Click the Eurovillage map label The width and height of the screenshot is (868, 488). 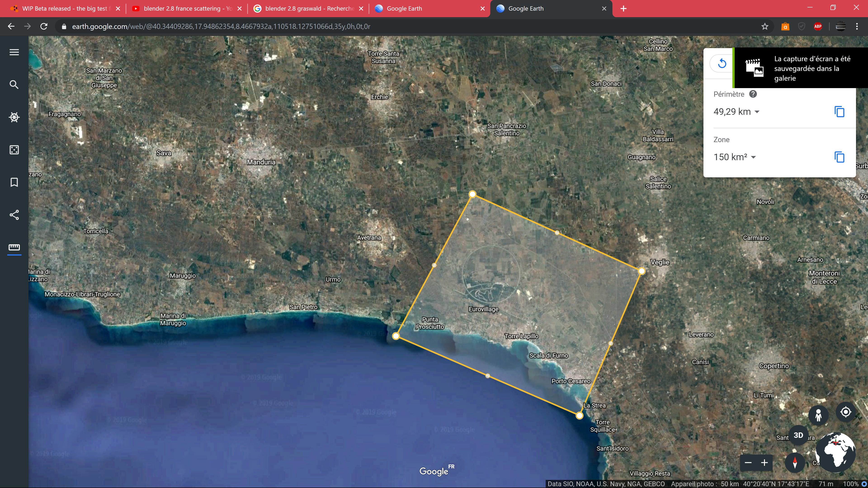(x=484, y=309)
